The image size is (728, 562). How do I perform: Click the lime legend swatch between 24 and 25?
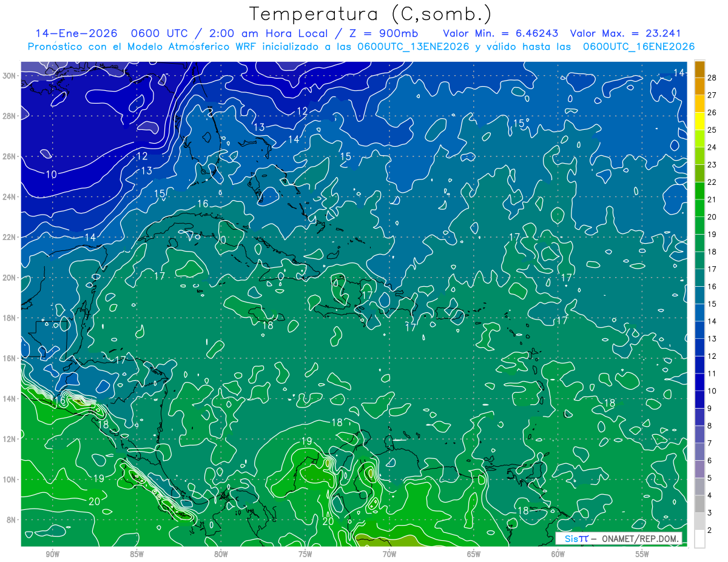click(x=699, y=138)
